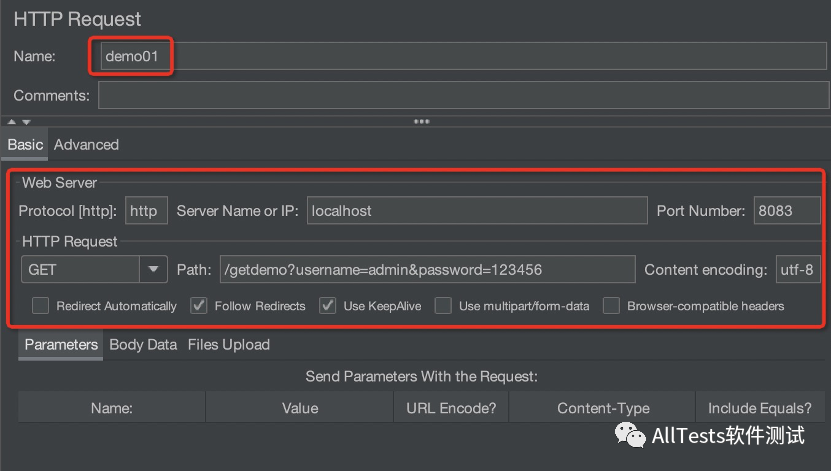Switch to the Basic tab
This screenshot has height=472, width=832.
(25, 144)
